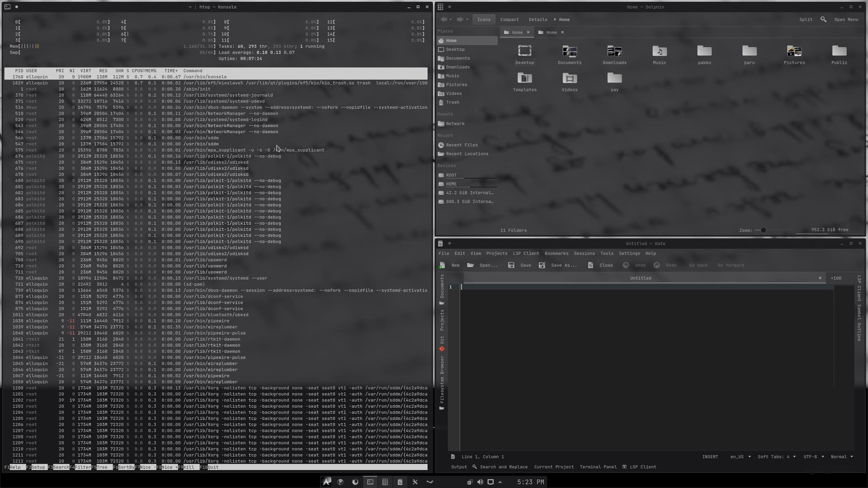Click the Undo icon in Kate toolbar

click(x=626, y=265)
